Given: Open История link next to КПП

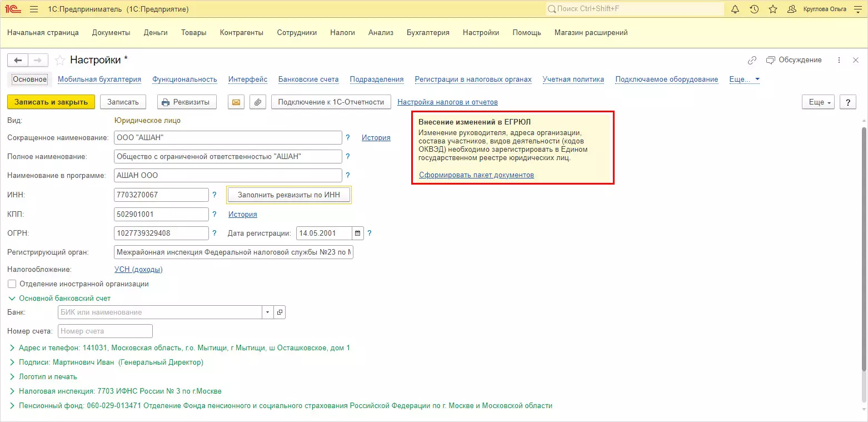Looking at the screenshot, I should tap(243, 214).
